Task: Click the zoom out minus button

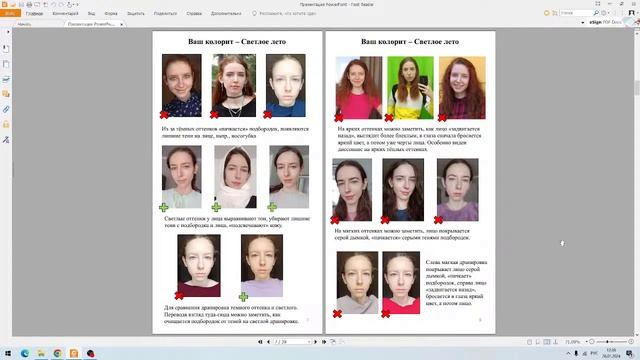Action: click(x=591, y=342)
